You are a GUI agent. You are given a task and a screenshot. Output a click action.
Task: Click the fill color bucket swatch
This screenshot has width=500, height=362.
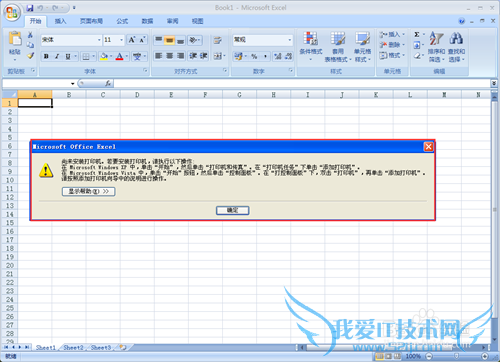[104, 56]
